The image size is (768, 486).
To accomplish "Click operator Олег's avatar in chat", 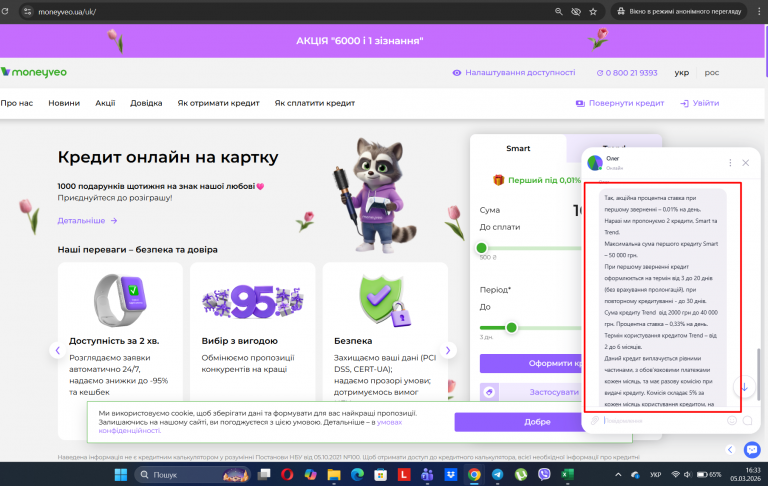I will (595, 163).
